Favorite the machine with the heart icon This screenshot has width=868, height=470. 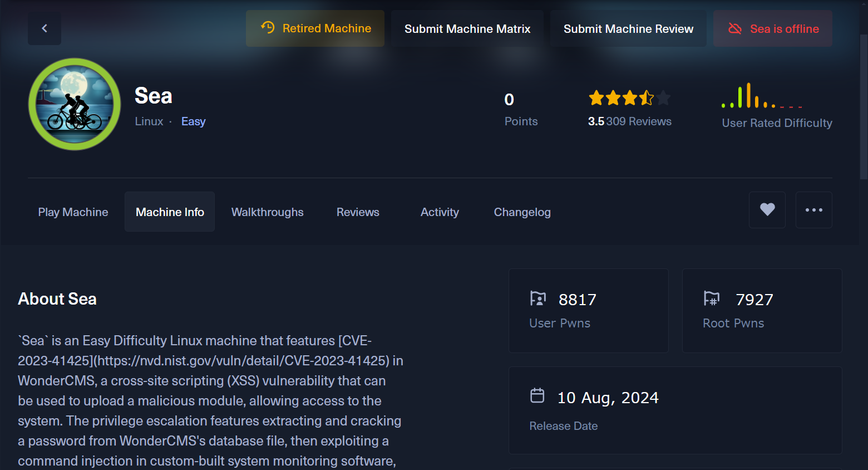click(x=767, y=210)
